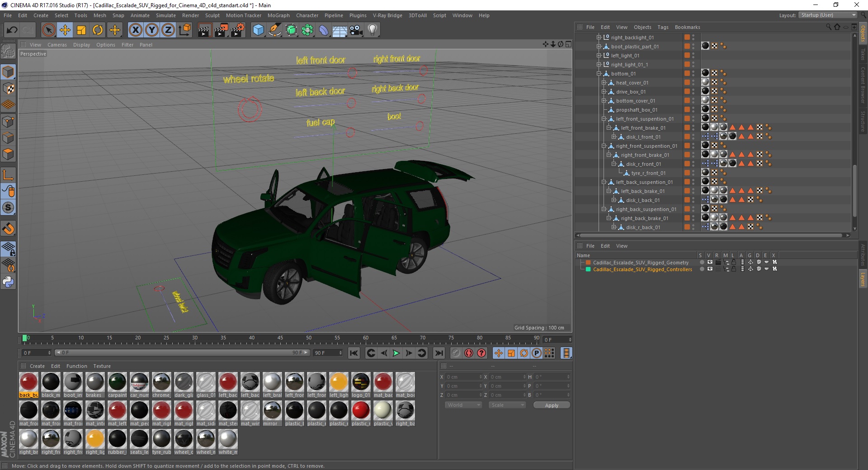868x470 pixels.
Task: Open Character menu
Action: click(x=307, y=15)
